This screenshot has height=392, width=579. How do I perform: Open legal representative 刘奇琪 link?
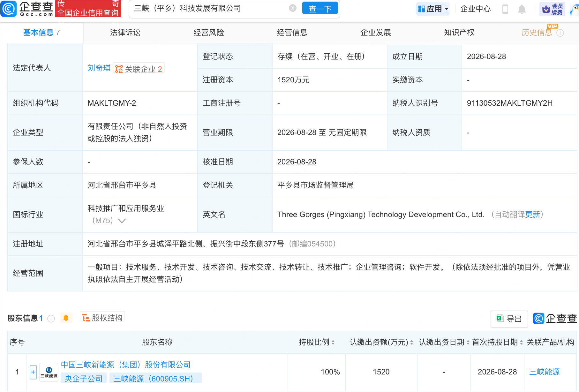[99, 68]
